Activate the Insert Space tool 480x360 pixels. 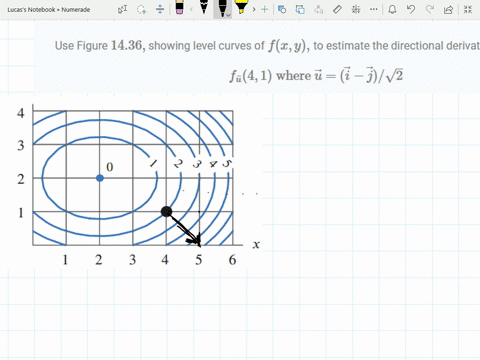click(x=160, y=9)
